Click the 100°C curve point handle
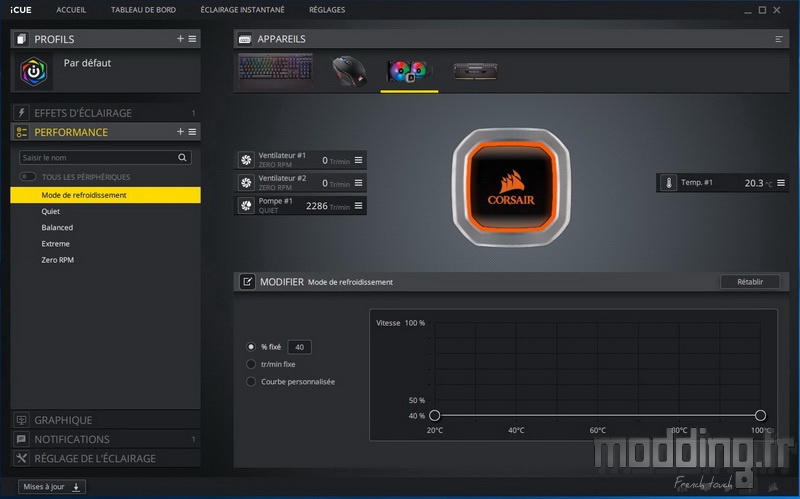 click(x=760, y=415)
